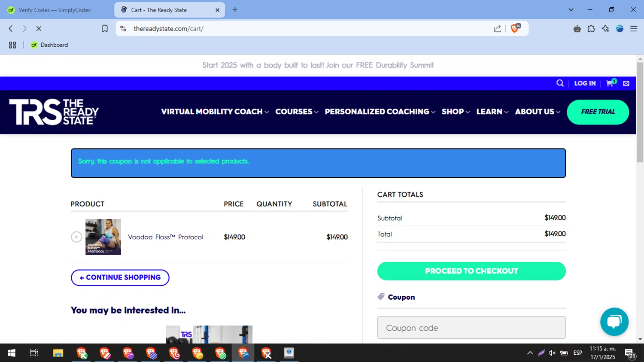This screenshot has width=644, height=362.
Task: Open the Voodoo Floss Protocol product thumbnail
Action: tap(103, 237)
